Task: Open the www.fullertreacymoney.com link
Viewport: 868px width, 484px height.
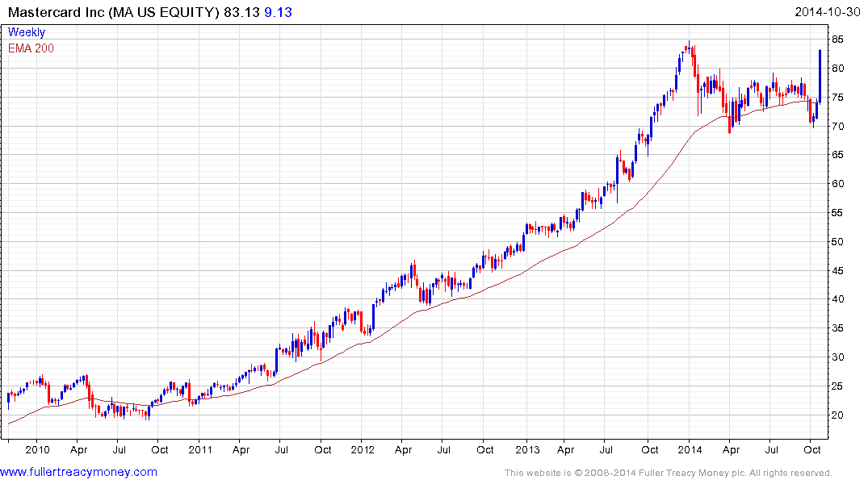Action: 78,472
